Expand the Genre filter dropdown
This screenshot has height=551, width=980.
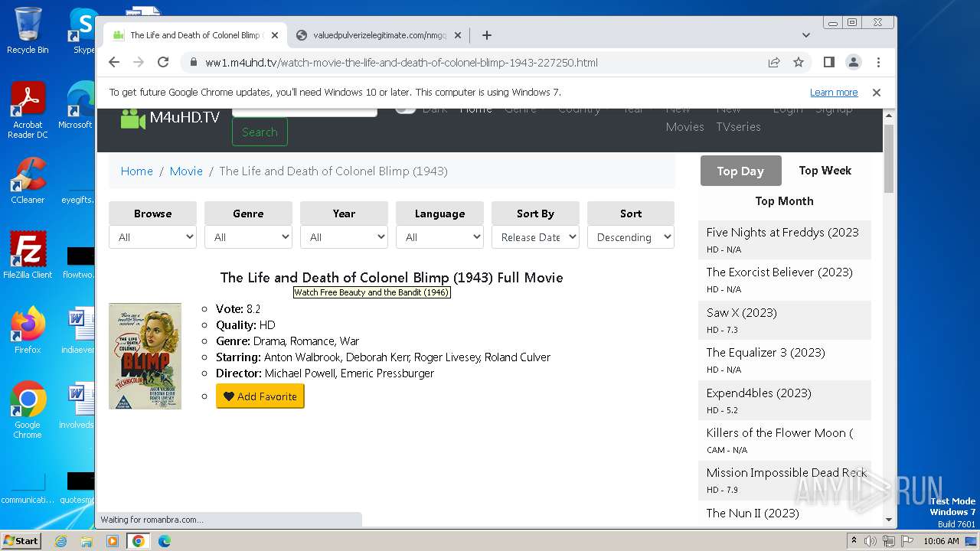pyautogui.click(x=249, y=237)
